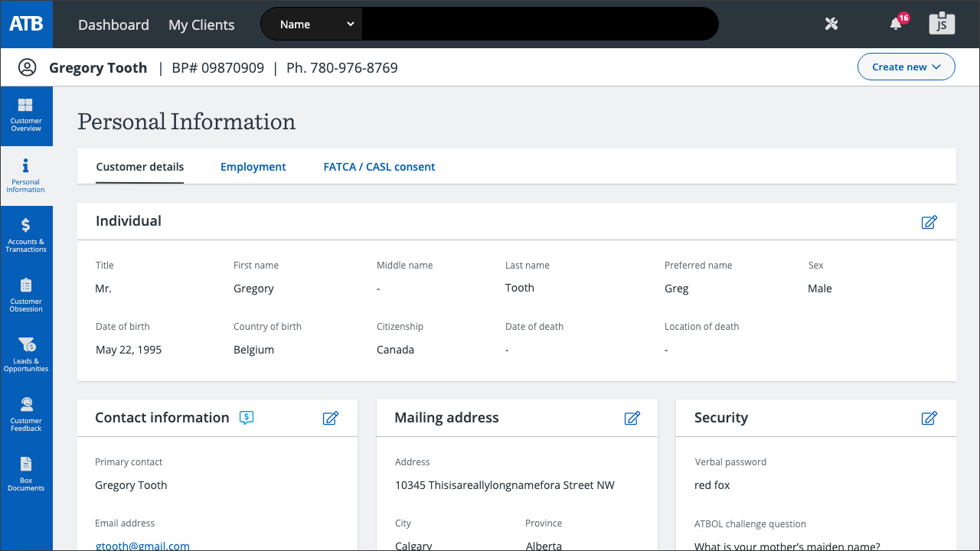Open Customer Overview in sidebar
The width and height of the screenshot is (980, 551).
click(26, 116)
